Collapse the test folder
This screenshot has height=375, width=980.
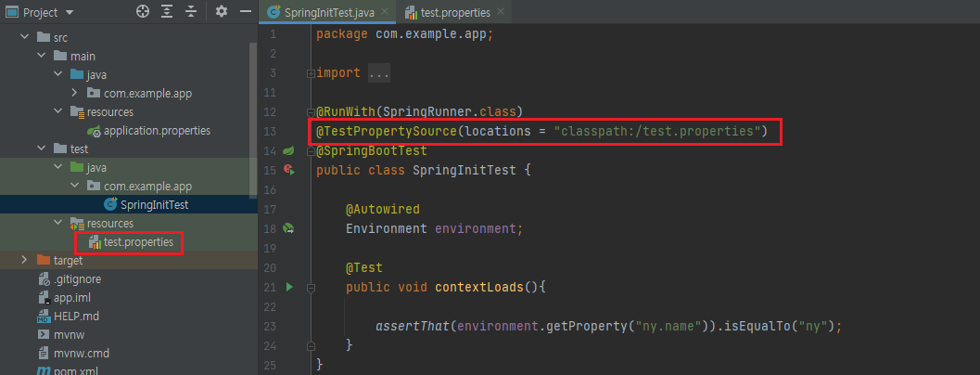[41, 149]
